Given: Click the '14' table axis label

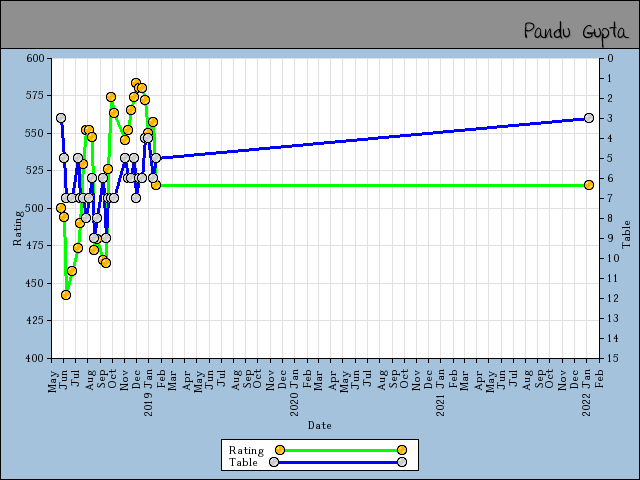Looking at the screenshot, I should [x=613, y=338].
